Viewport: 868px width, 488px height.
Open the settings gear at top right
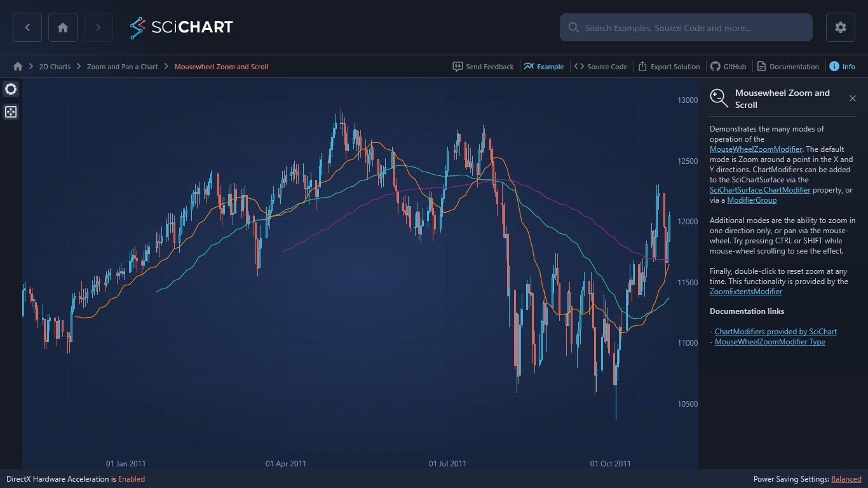click(840, 27)
